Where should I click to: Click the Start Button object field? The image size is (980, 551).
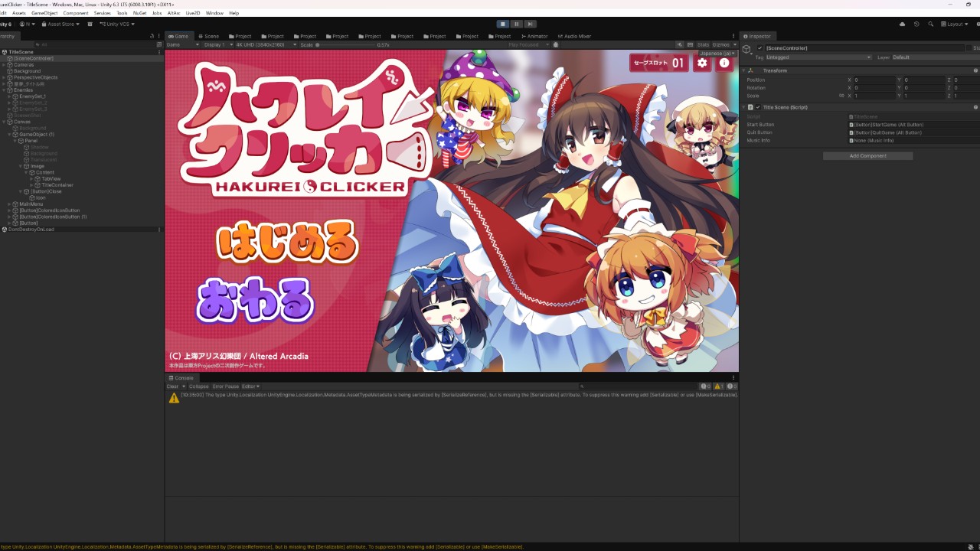click(914, 125)
